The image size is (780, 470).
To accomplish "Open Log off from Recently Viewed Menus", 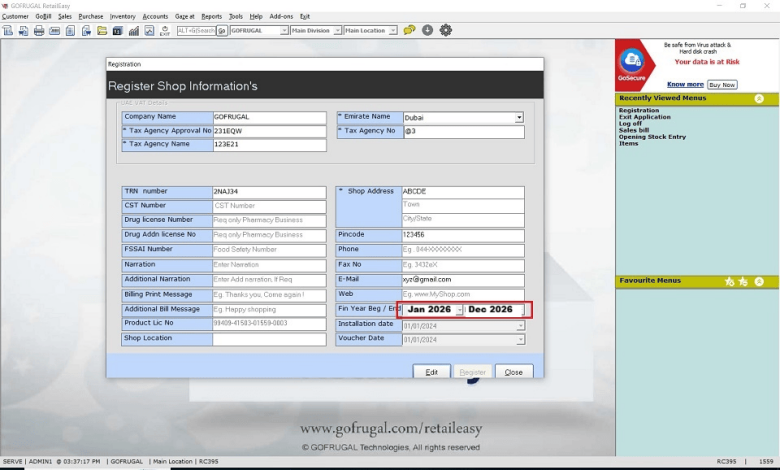I will click(630, 124).
